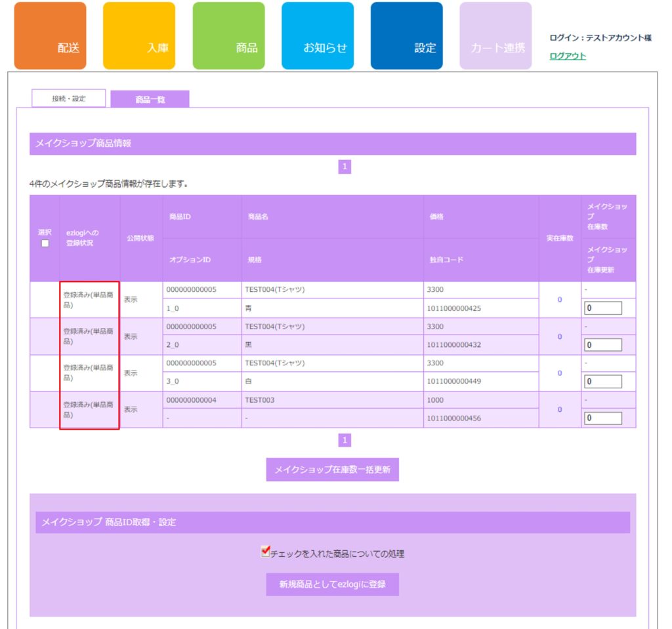The height and width of the screenshot is (629, 672).
Task: Click stock update field for code 1011000000425
Action: [603, 308]
